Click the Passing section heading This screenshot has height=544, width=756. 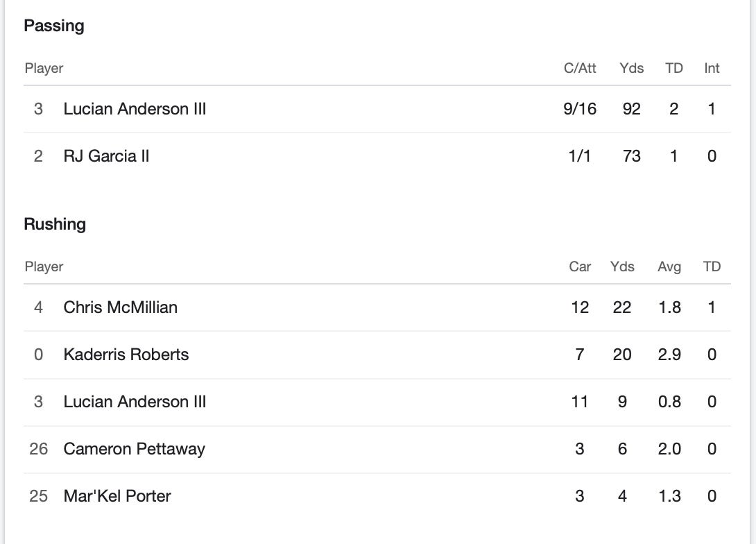pyautogui.click(x=54, y=26)
